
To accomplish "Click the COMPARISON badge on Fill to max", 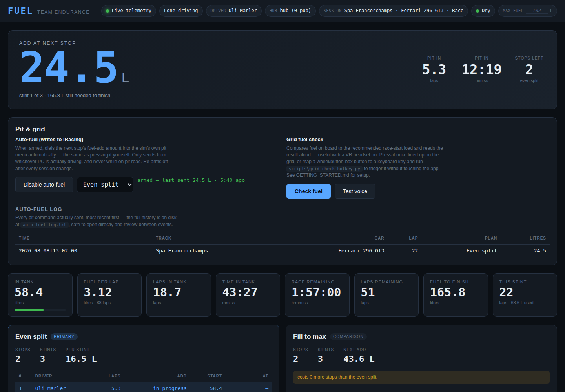I will point(348,337).
